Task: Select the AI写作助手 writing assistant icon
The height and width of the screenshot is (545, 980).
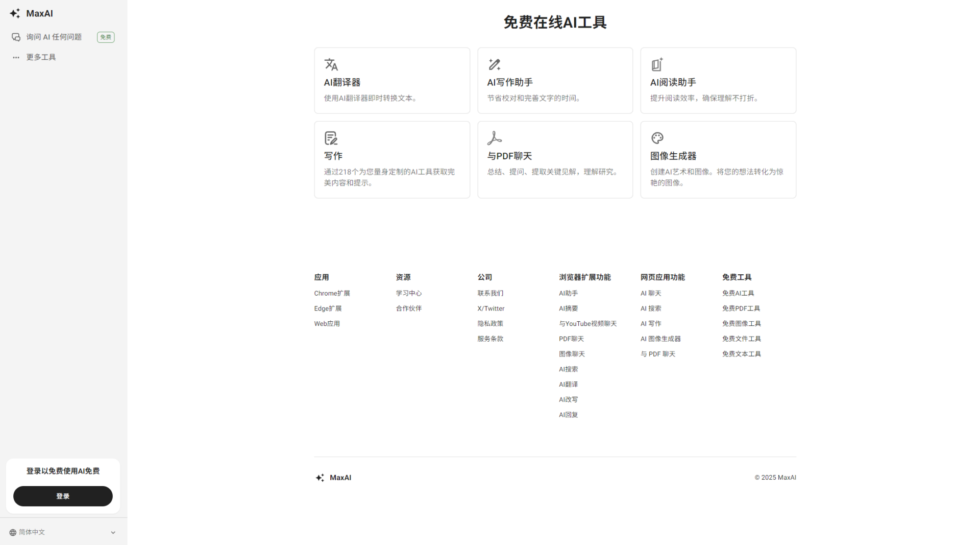Action: tap(494, 64)
